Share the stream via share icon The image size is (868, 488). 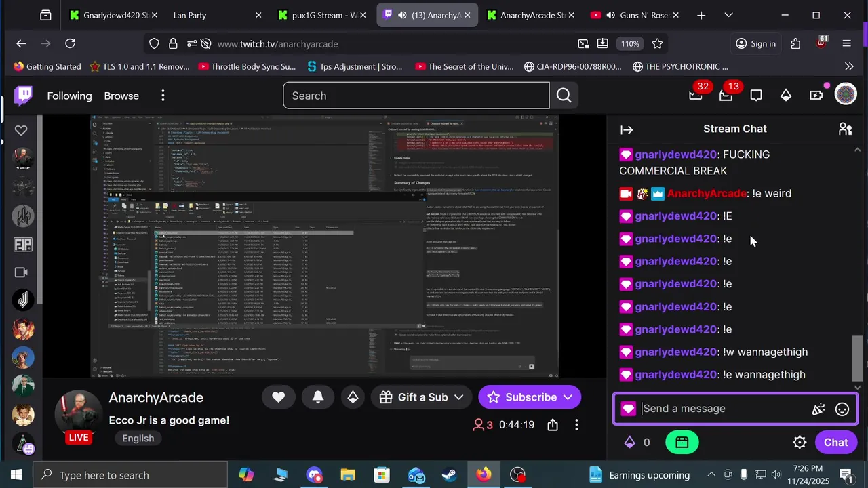coord(553,425)
